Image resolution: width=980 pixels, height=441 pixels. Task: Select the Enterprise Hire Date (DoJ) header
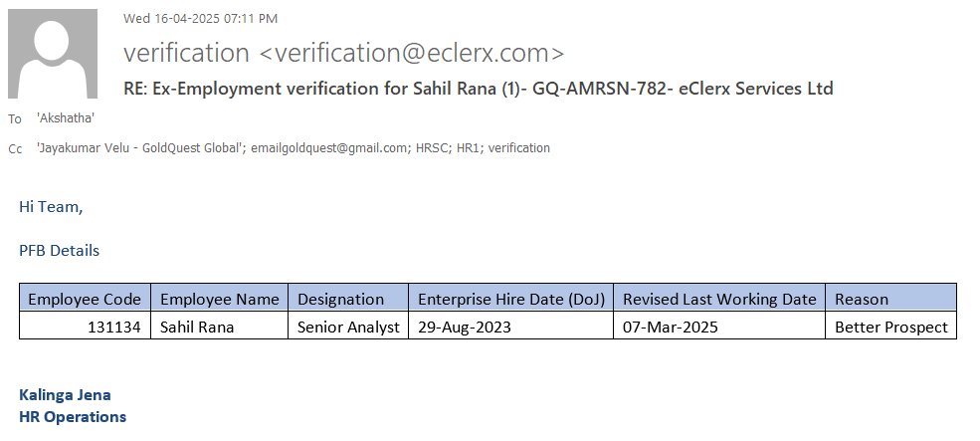(510, 299)
